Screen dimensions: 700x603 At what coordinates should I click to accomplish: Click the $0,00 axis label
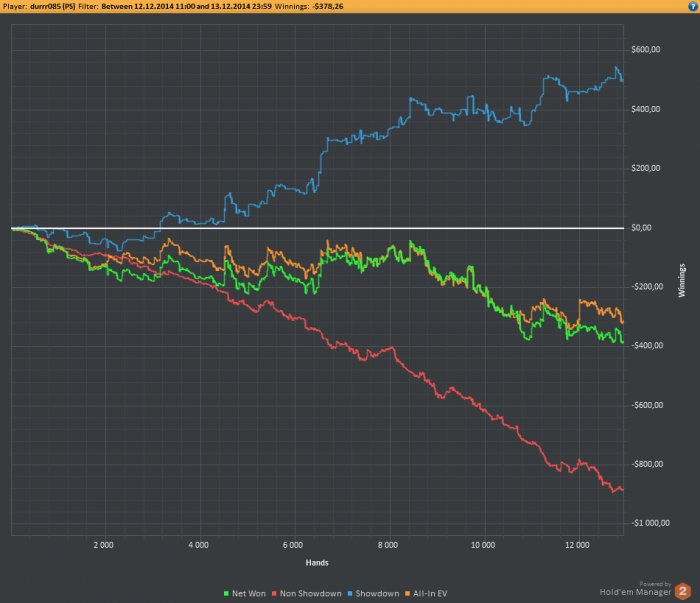coord(641,228)
